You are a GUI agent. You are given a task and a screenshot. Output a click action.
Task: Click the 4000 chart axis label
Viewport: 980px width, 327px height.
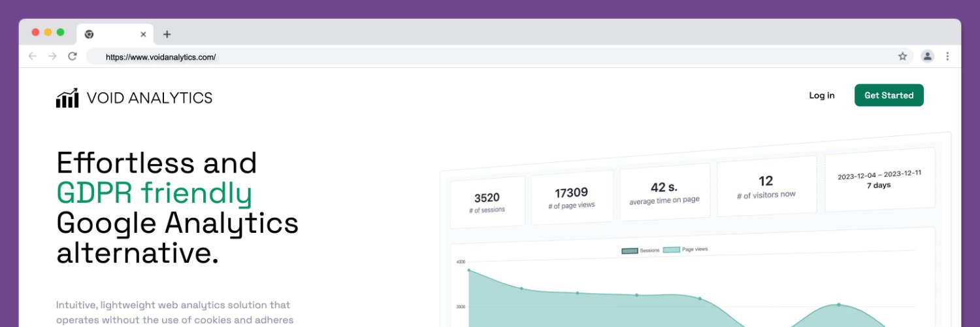461,262
